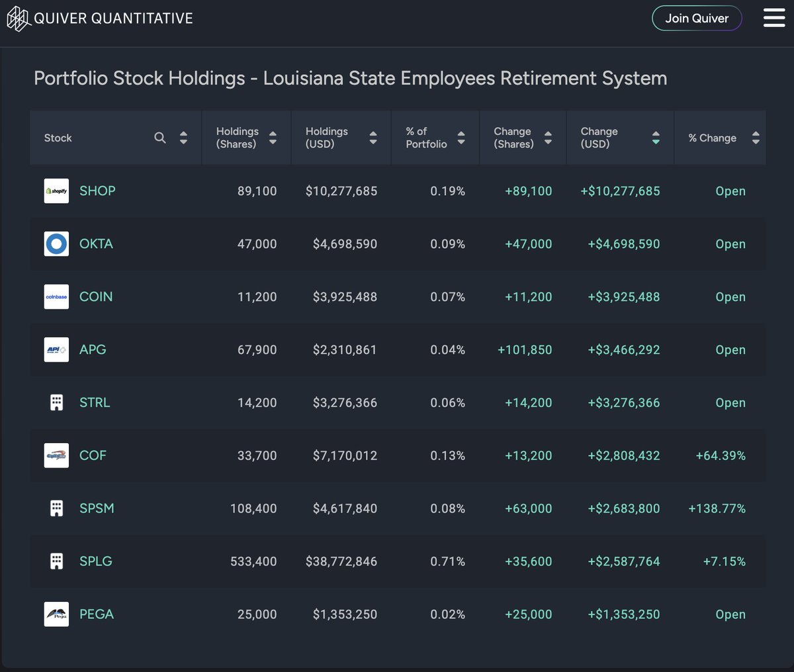The width and height of the screenshot is (794, 672).
Task: Click the building icon beside SPLG
Action: tap(56, 562)
